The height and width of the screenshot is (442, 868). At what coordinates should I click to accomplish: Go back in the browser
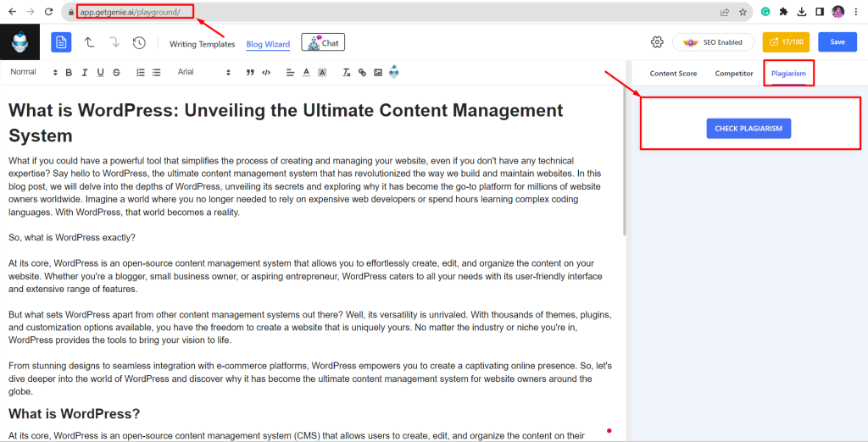click(12, 12)
